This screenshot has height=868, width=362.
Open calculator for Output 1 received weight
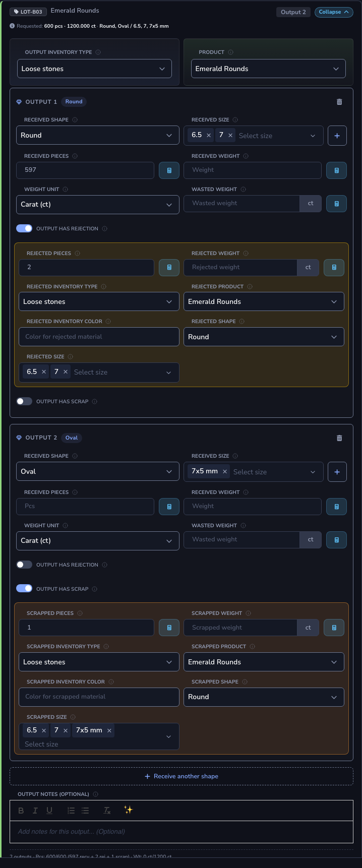pos(337,170)
